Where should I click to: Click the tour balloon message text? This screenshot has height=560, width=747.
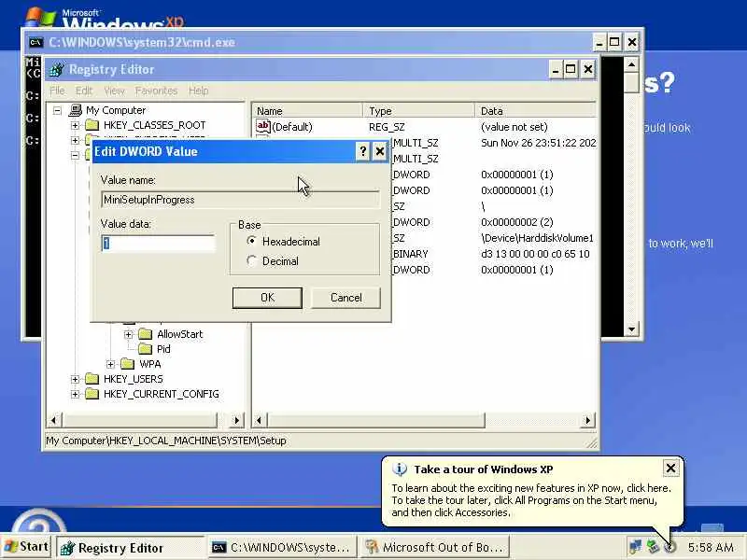pos(531,500)
